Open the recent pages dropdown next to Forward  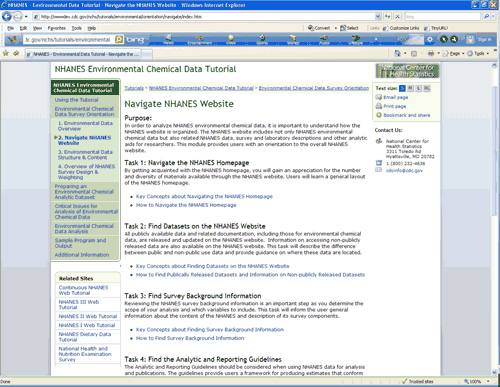[26, 17]
